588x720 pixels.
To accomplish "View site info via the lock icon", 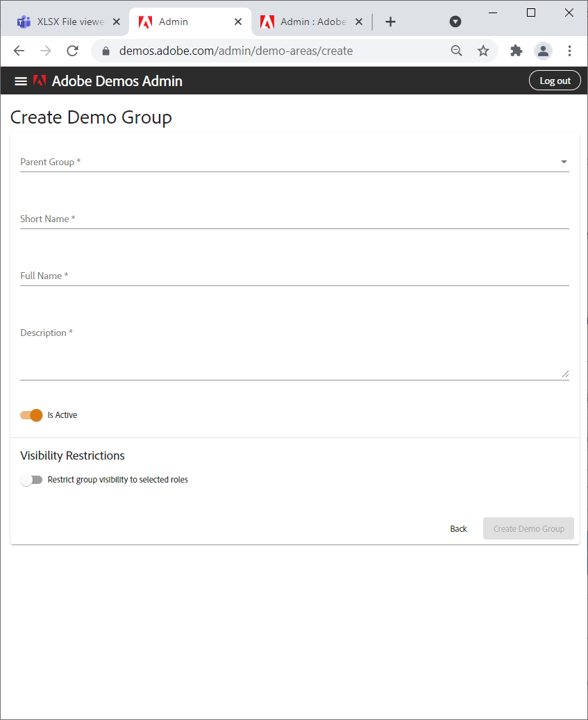I will 106,51.
